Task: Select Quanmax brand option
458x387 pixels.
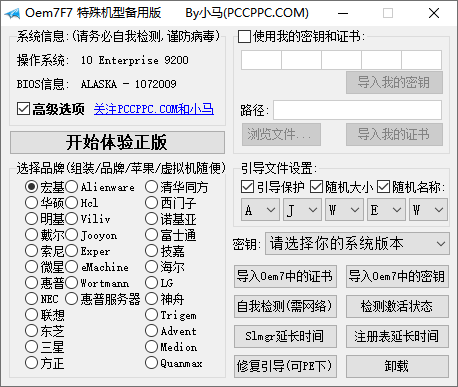Action: (151, 363)
